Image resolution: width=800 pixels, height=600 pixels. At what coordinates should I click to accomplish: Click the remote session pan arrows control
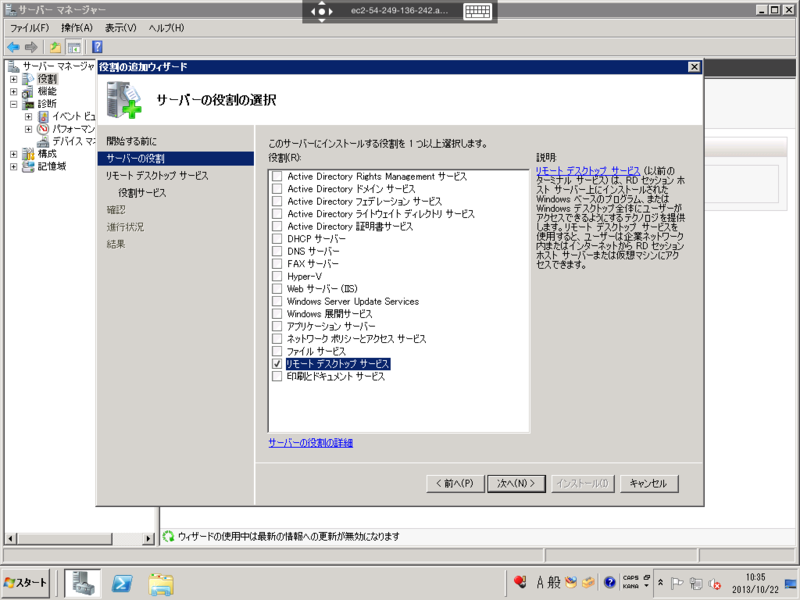coord(321,11)
